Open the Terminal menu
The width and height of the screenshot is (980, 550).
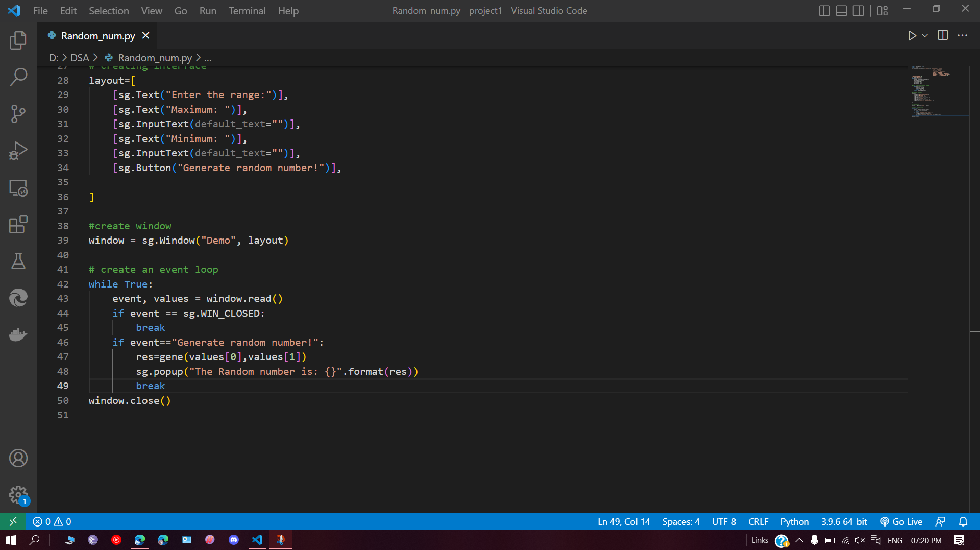[247, 11]
